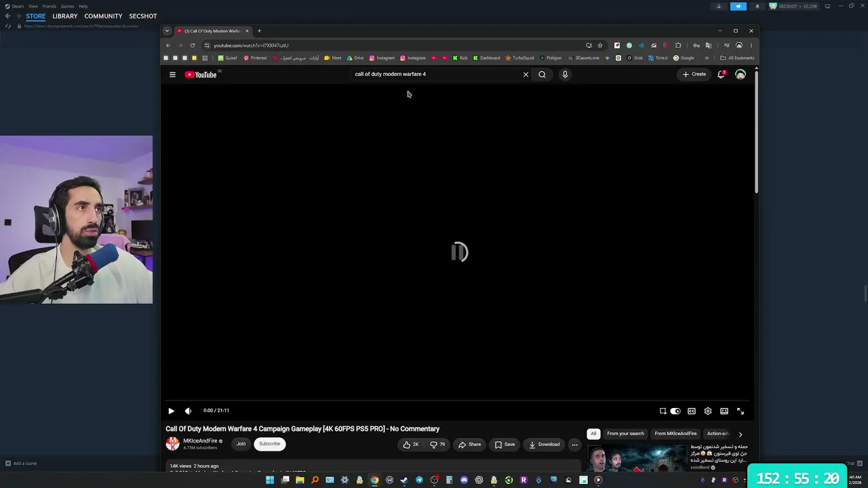Screen dimensions: 868x488
Task: Select the 'From your search' chip
Action: 625,434
